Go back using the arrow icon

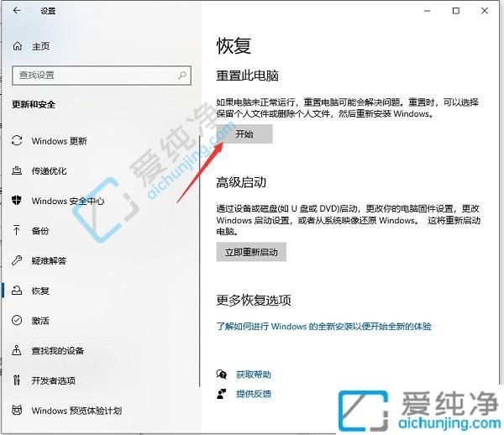click(17, 11)
